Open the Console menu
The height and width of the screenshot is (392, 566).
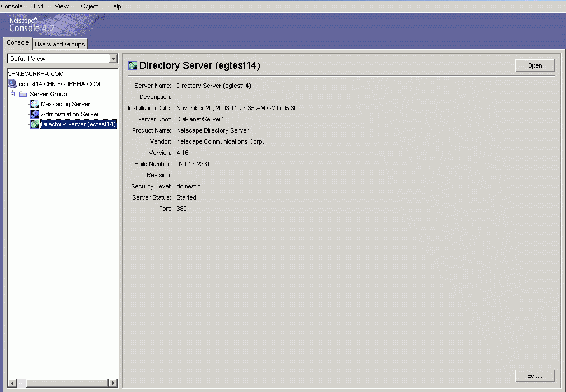12,6
